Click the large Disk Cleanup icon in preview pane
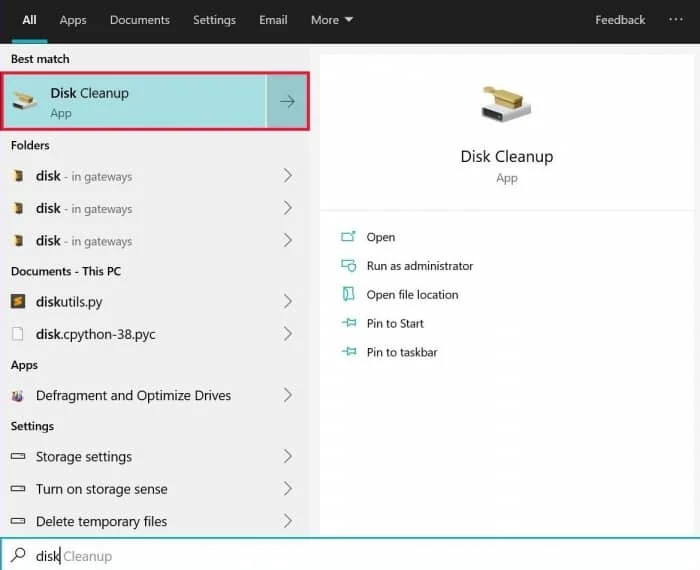The height and width of the screenshot is (570, 700). [506, 104]
